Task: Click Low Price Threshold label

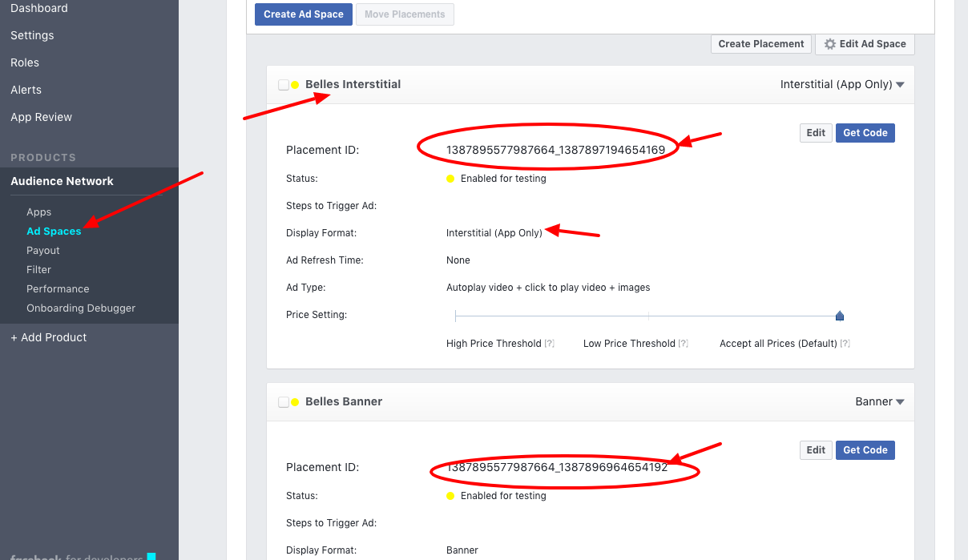Action: 629,344
